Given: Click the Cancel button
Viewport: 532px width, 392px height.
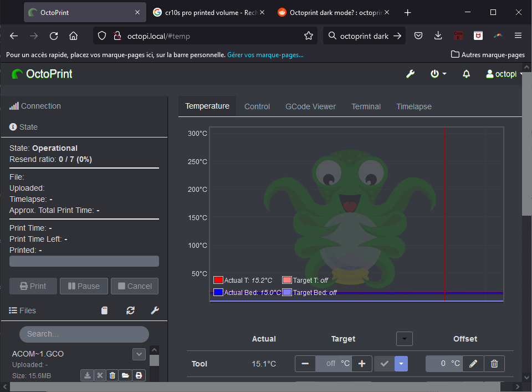Looking at the screenshot, I should pyautogui.click(x=135, y=286).
